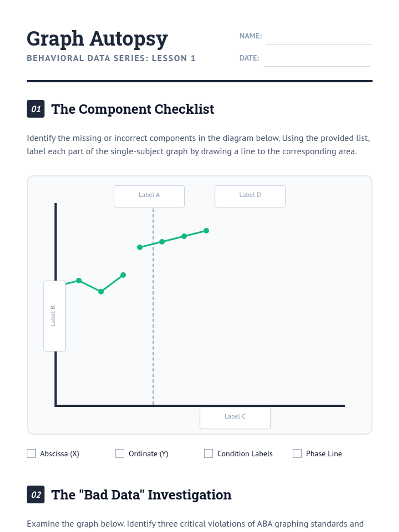Click the 01 section number badge
This screenshot has height=532, width=399.
click(36, 109)
